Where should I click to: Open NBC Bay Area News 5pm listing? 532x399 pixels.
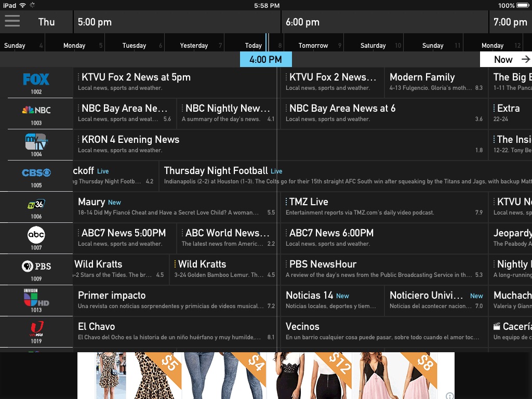(x=125, y=114)
